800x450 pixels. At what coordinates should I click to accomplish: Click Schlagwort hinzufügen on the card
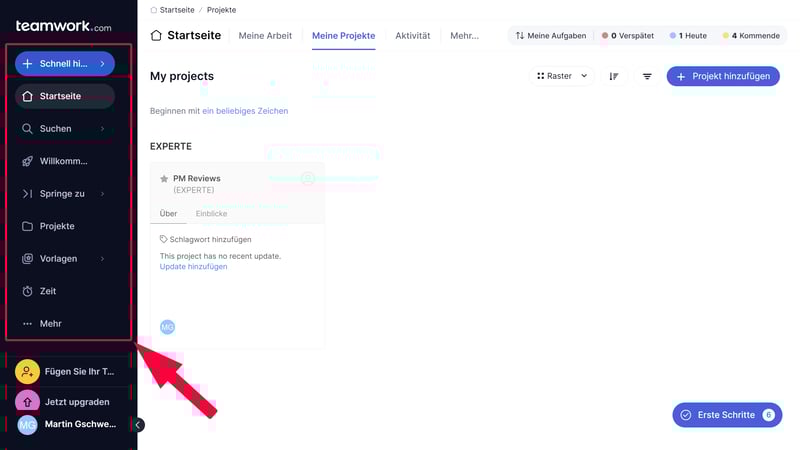[210, 239]
